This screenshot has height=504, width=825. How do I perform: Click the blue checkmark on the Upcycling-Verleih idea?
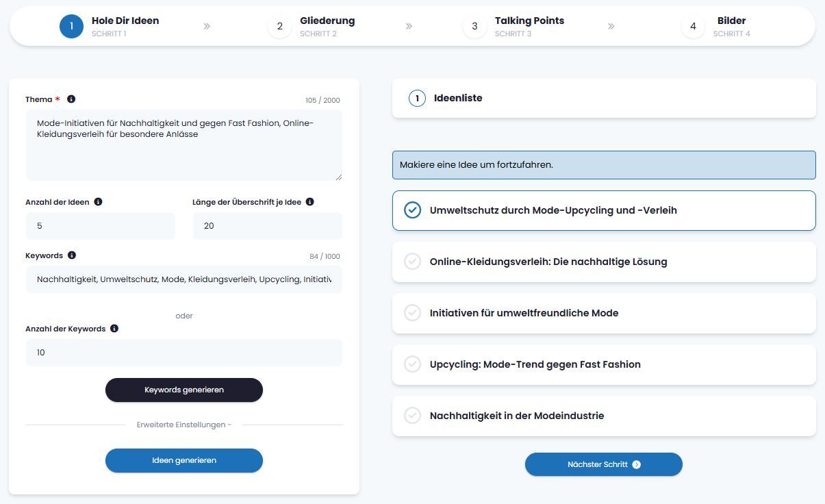412,210
